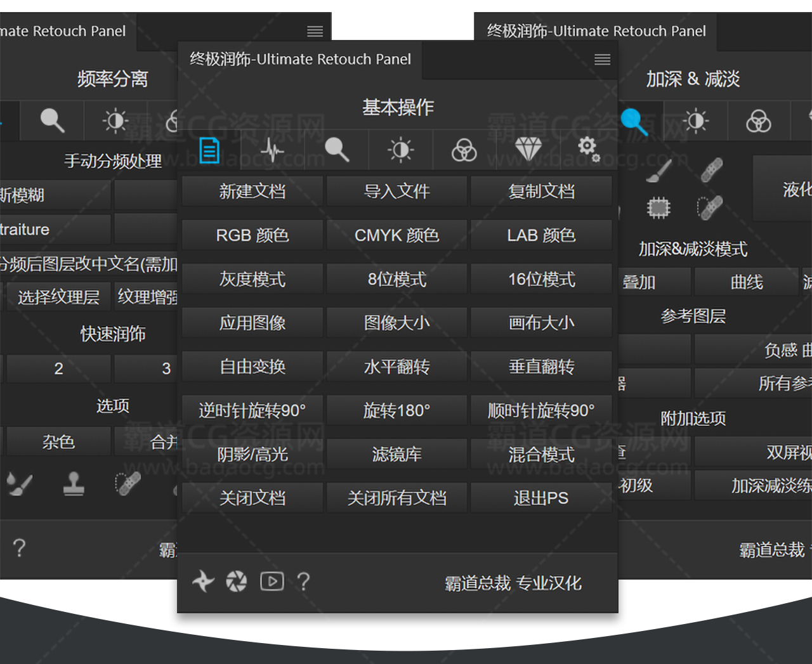Click the three-circles color icon in center panel

[464, 150]
